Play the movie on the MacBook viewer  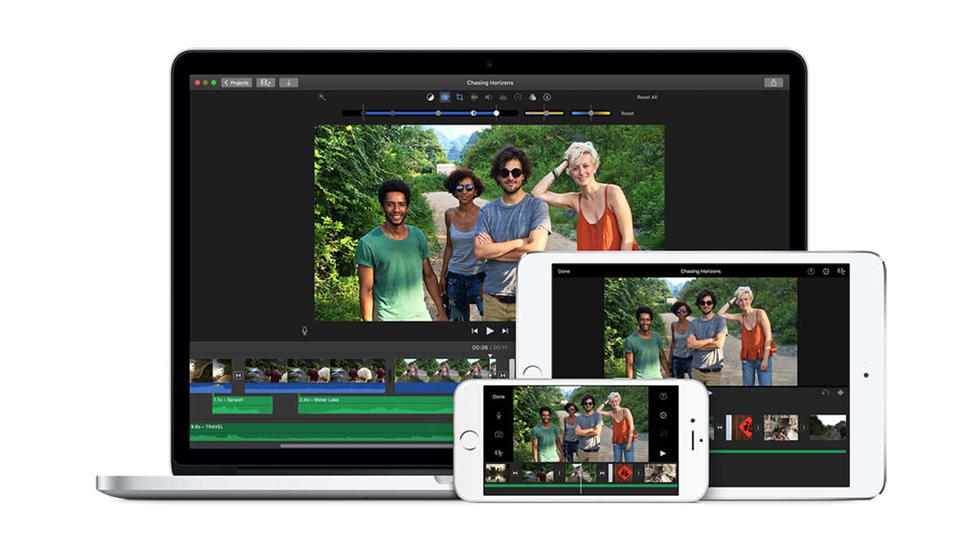490,331
